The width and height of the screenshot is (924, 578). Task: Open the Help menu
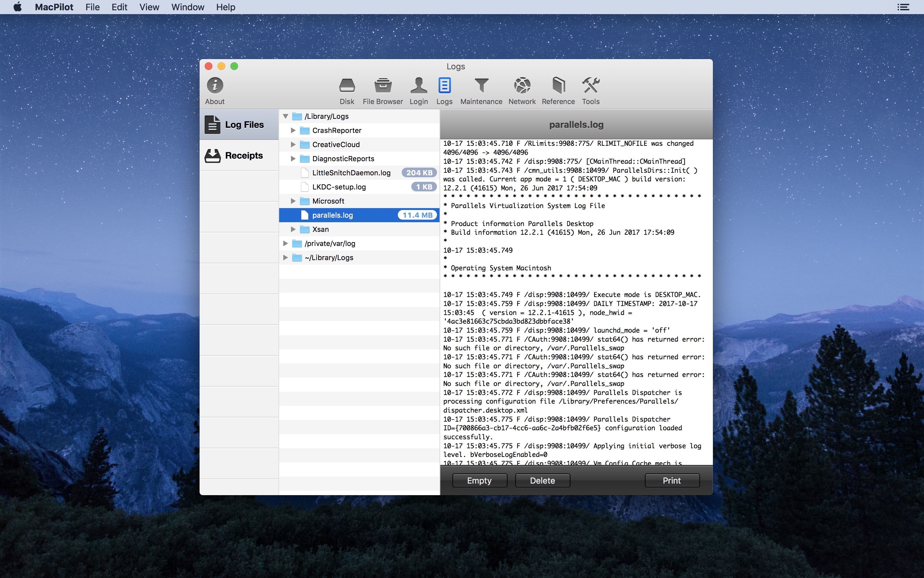225,7
